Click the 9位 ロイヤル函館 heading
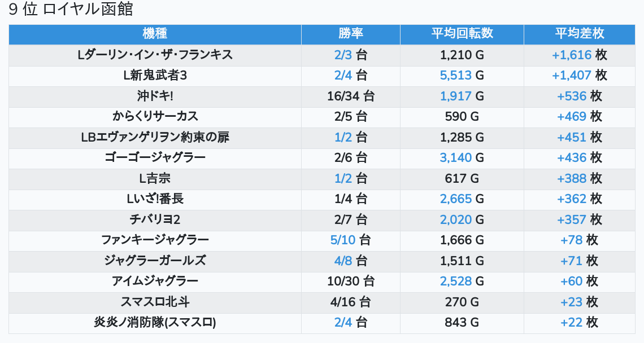 point(71,10)
